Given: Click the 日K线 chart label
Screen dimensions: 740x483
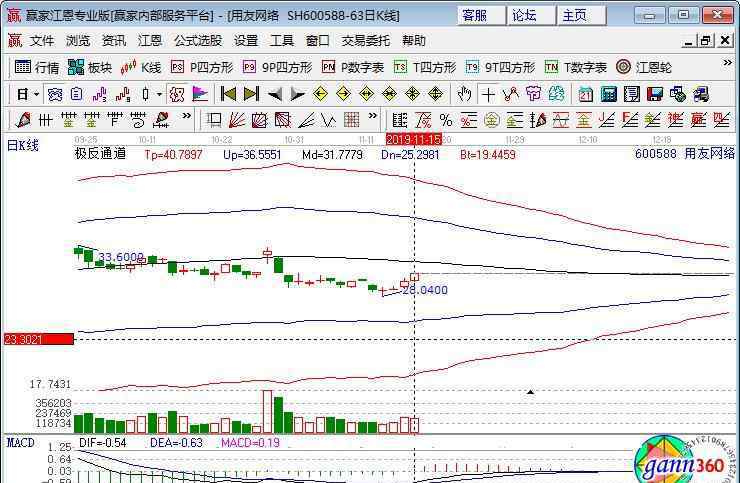Looking at the screenshot, I should coord(23,145).
